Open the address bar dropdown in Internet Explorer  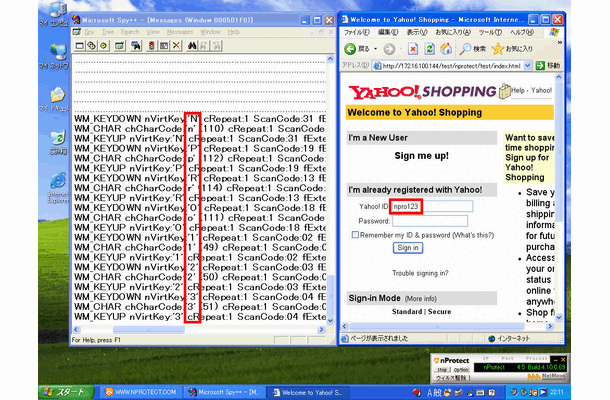coord(527,65)
